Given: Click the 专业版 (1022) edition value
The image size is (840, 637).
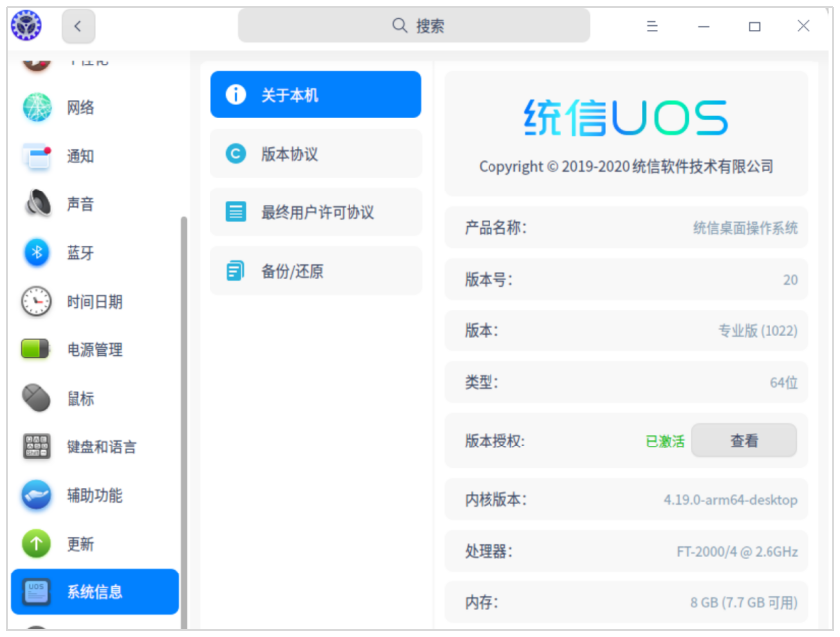Looking at the screenshot, I should tap(758, 331).
